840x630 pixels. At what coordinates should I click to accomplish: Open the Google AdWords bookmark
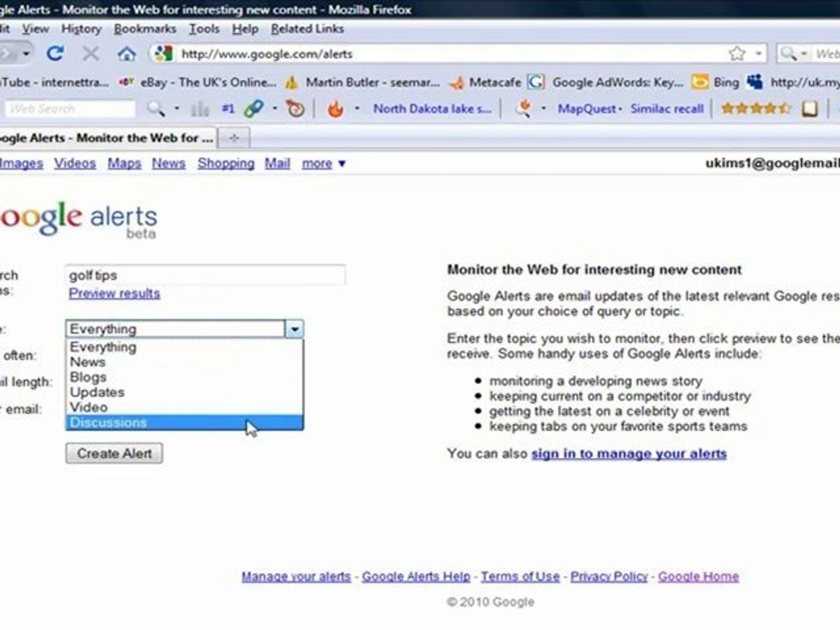617,82
